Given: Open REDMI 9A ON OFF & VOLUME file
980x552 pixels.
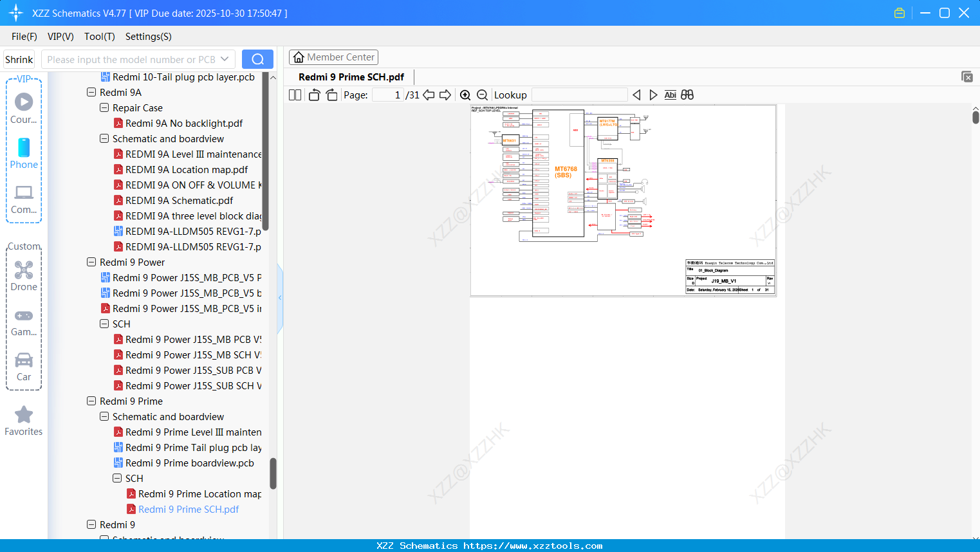Looking at the screenshot, I should click(x=187, y=185).
